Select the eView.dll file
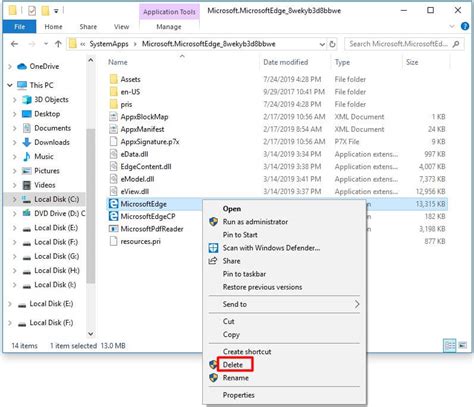This screenshot has width=474, height=407. (x=135, y=192)
